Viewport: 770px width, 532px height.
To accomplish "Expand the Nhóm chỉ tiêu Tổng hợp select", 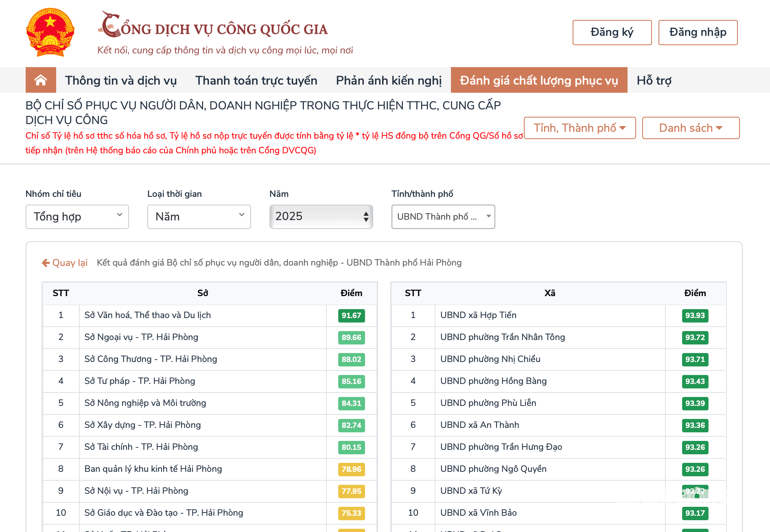I will tap(77, 217).
